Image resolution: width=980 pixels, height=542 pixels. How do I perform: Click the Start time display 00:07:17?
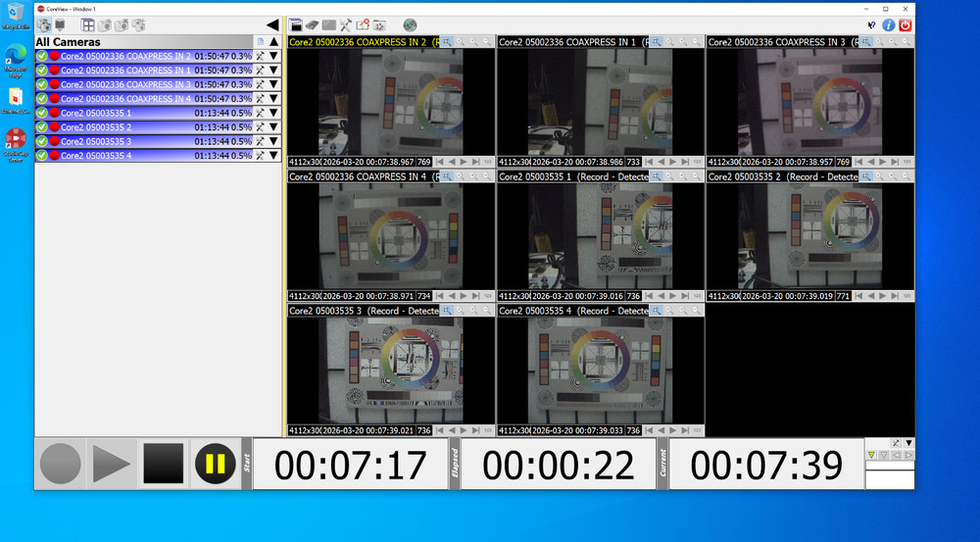pos(350,465)
